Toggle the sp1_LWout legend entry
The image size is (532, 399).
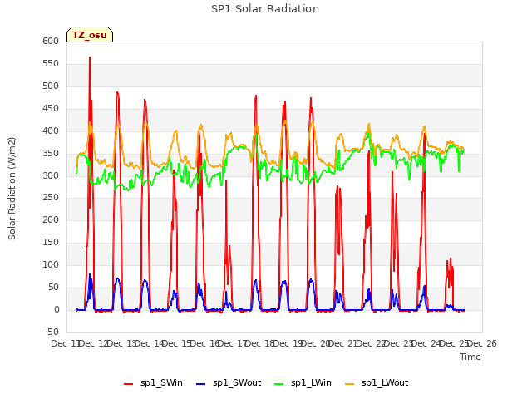377,383
